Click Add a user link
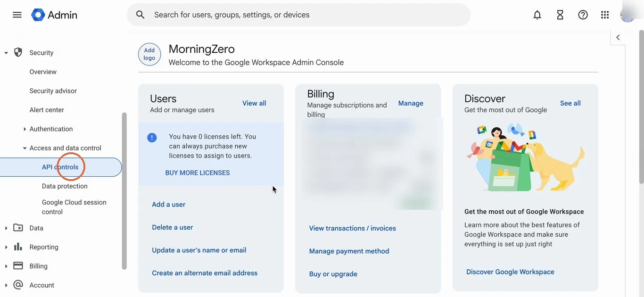644x297 pixels. tap(168, 204)
